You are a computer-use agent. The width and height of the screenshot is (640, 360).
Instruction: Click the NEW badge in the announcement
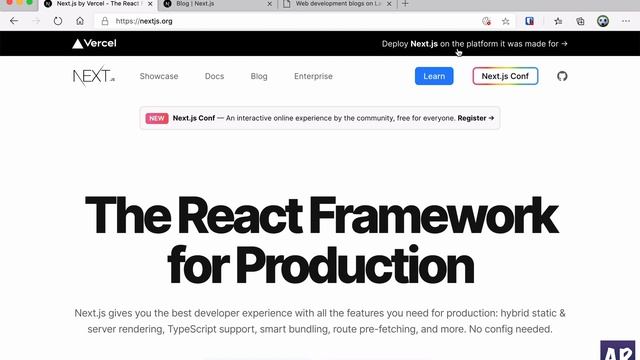tap(157, 118)
